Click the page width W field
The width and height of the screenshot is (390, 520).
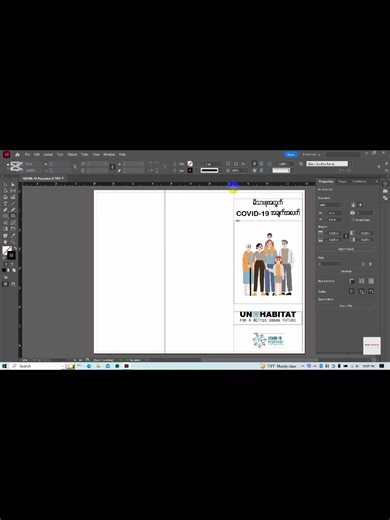point(333,213)
